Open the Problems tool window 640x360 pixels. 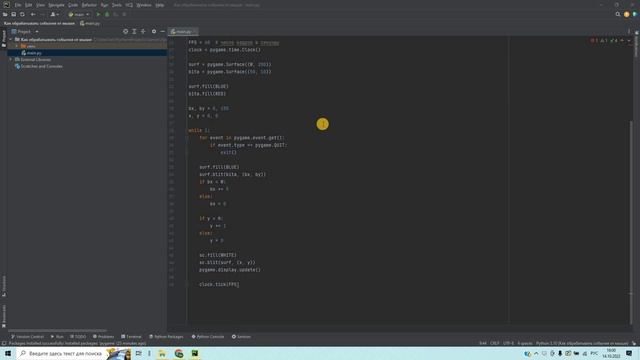pyautogui.click(x=103, y=337)
